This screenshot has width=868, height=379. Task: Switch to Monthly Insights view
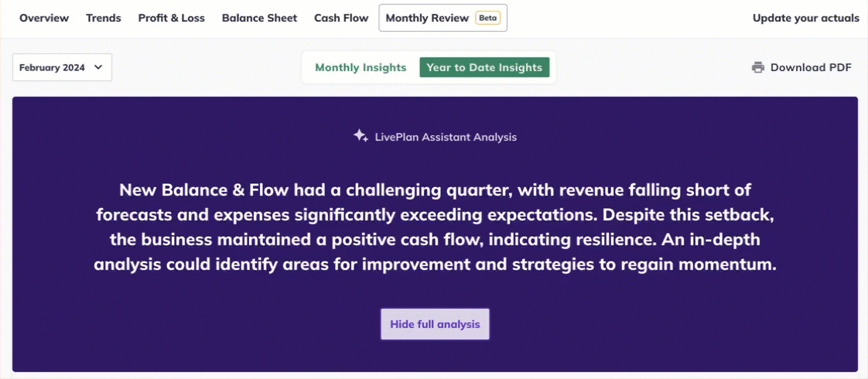(x=361, y=67)
